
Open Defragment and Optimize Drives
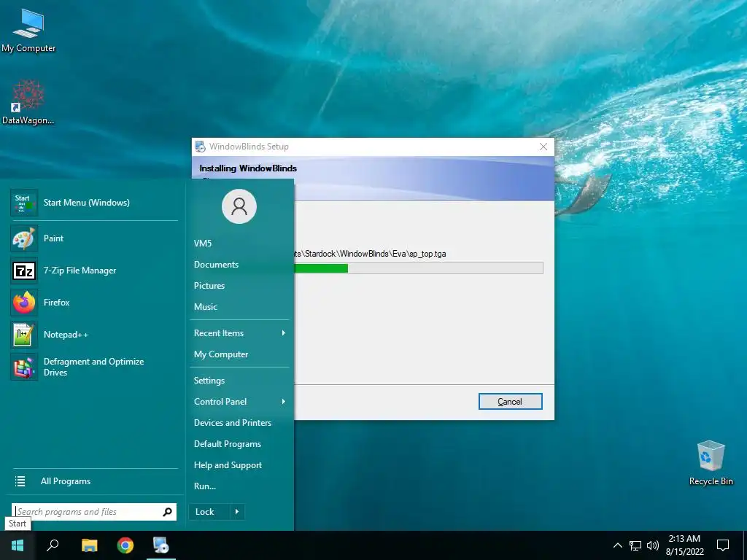94,367
